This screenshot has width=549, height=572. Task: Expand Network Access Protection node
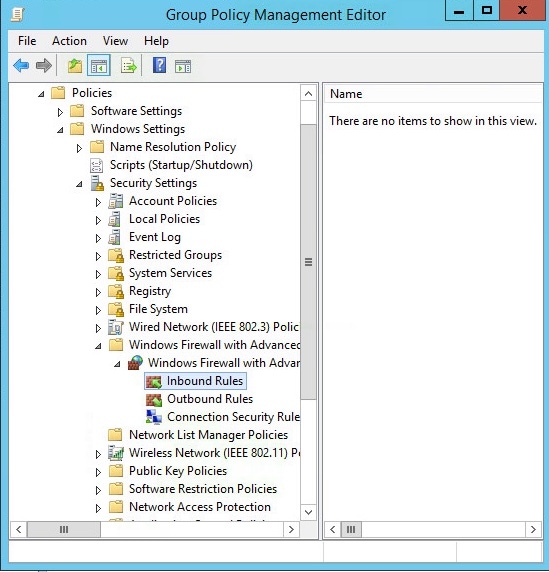(98, 508)
